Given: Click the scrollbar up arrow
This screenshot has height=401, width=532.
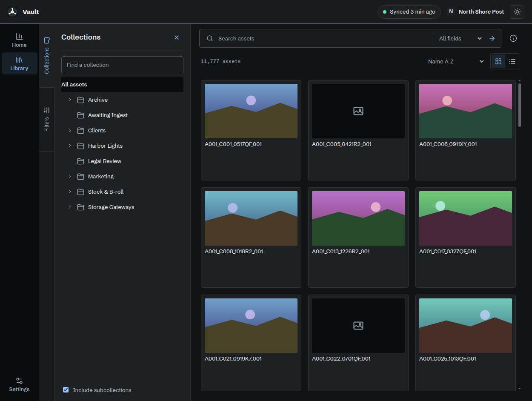Looking at the screenshot, I should (x=520, y=80).
